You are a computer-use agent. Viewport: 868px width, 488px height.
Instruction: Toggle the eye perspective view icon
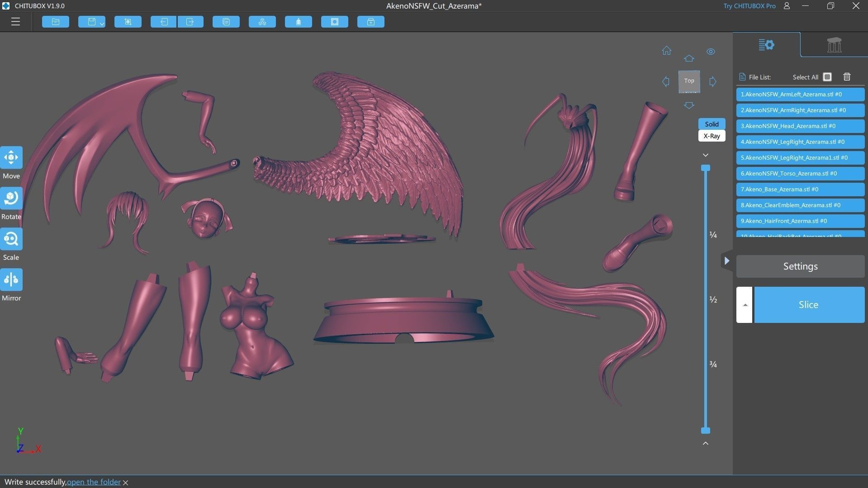coord(711,52)
